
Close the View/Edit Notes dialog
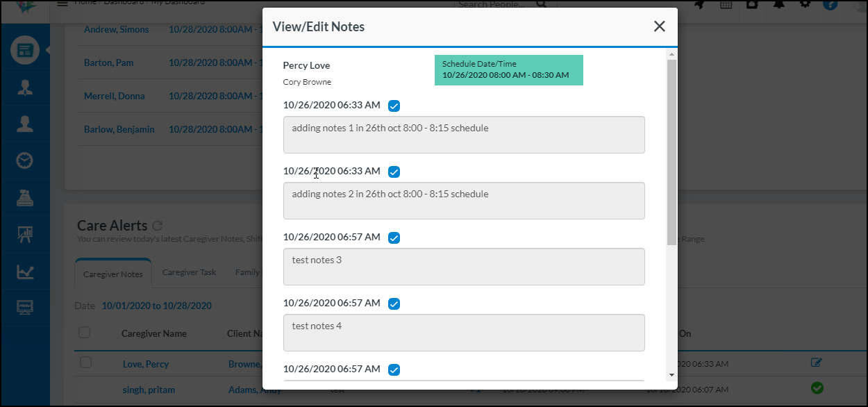click(x=659, y=26)
